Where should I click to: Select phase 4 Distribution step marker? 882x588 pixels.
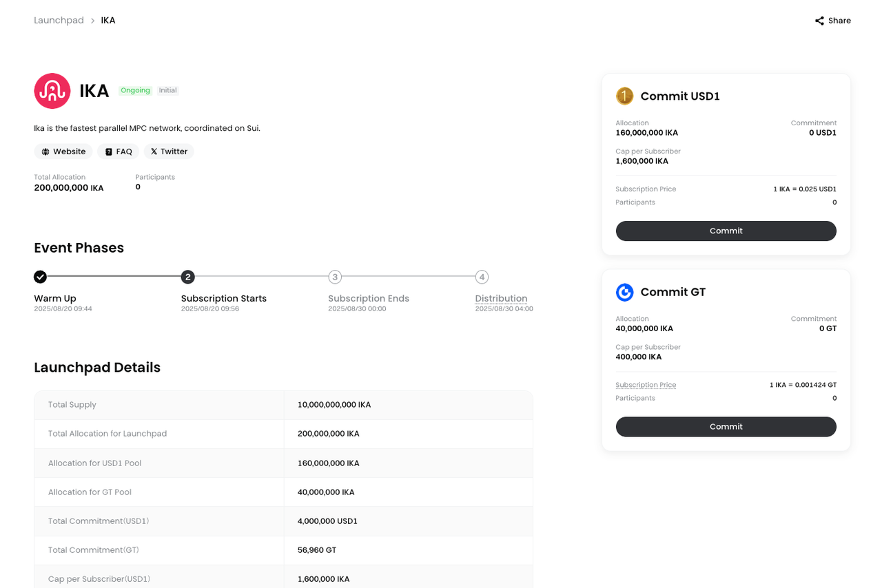click(482, 277)
